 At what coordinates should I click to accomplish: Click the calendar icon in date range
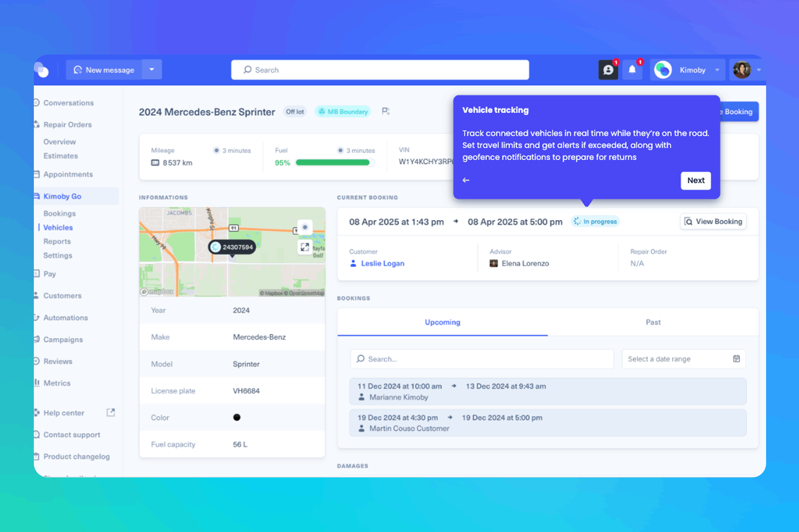[x=736, y=359]
